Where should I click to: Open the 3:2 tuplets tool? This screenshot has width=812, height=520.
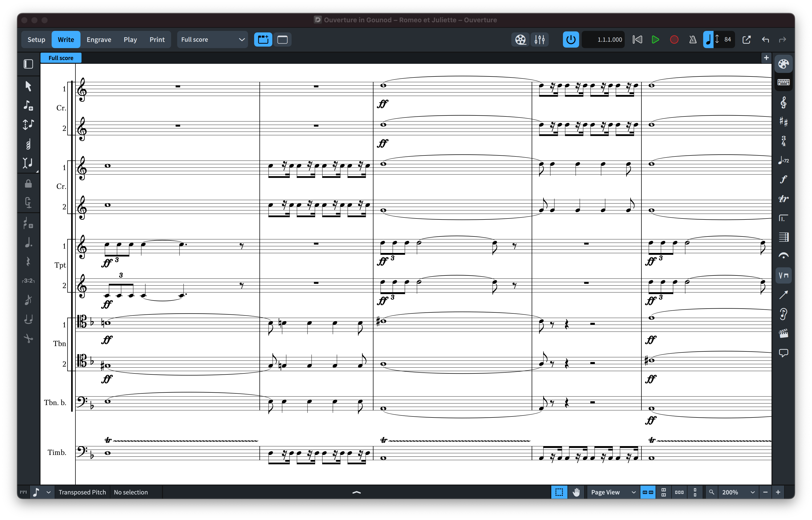pyautogui.click(x=28, y=281)
